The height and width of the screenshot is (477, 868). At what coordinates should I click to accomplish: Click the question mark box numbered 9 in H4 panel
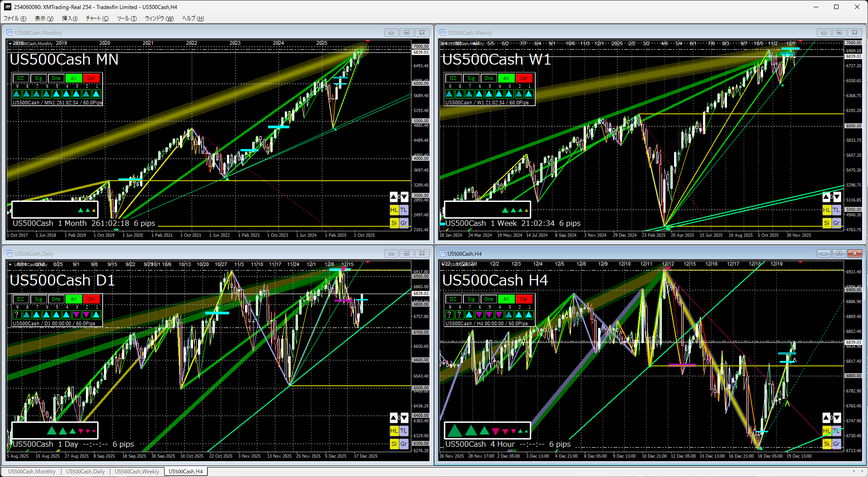tap(449, 315)
